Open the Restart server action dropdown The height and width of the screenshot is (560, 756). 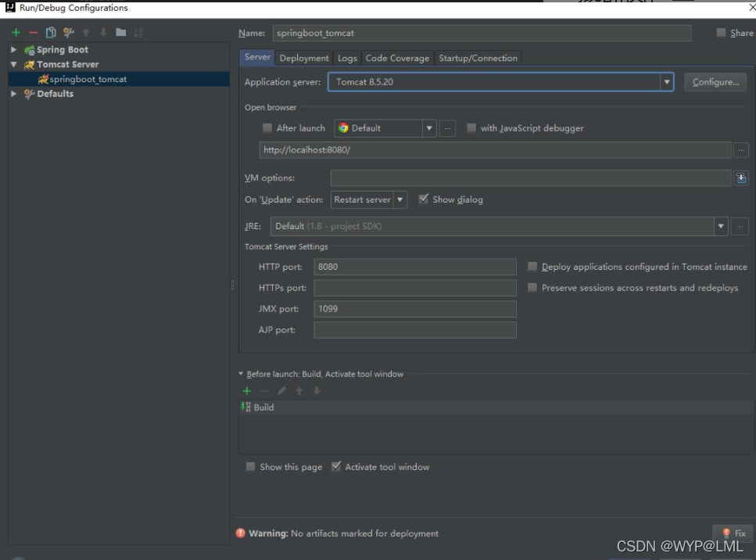pos(399,199)
